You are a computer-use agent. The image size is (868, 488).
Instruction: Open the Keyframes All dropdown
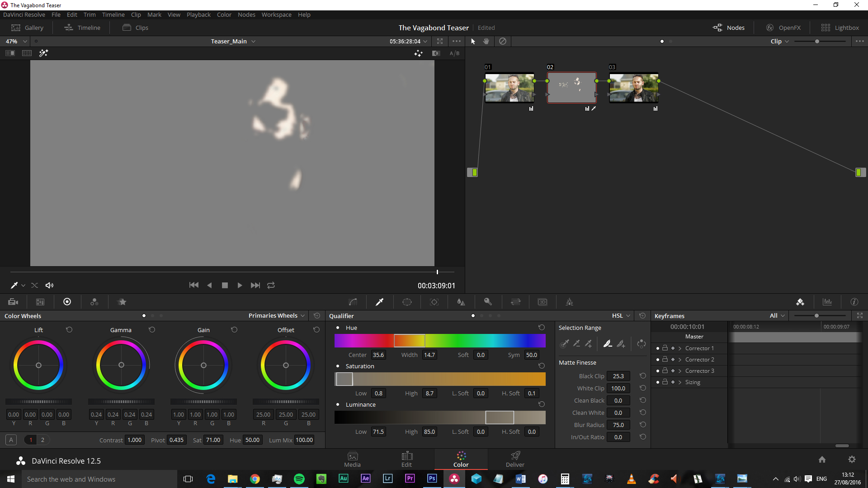tap(777, 315)
